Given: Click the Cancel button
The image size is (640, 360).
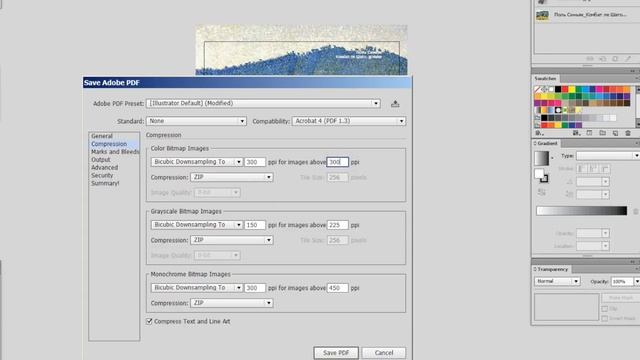Looking at the screenshot, I should coord(384,353).
